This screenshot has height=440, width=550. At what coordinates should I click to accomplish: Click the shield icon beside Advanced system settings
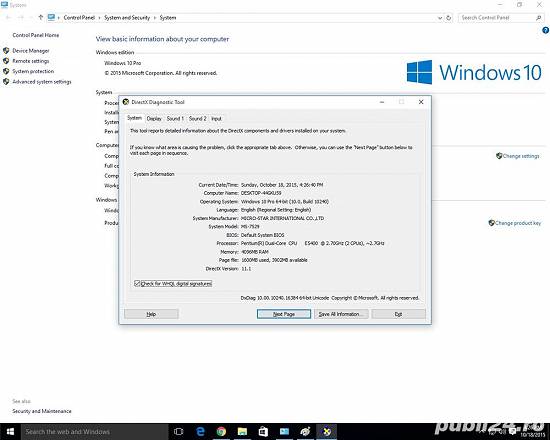click(x=6, y=82)
